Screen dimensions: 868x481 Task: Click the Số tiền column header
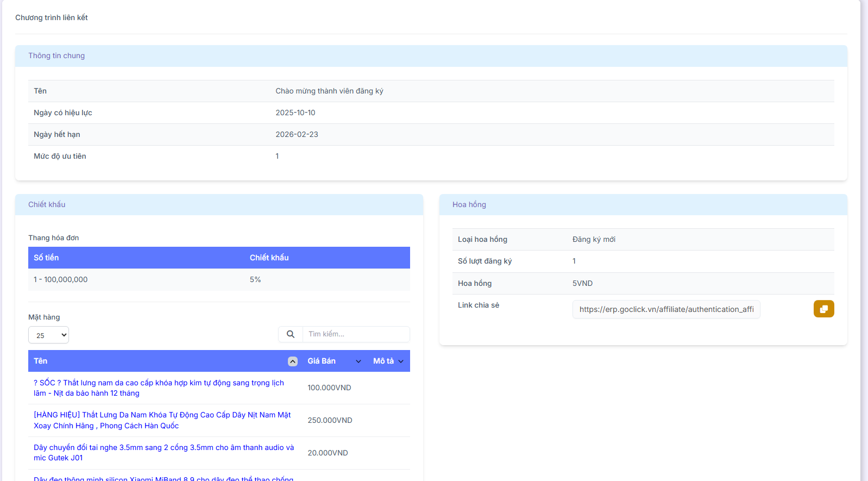[46, 258]
